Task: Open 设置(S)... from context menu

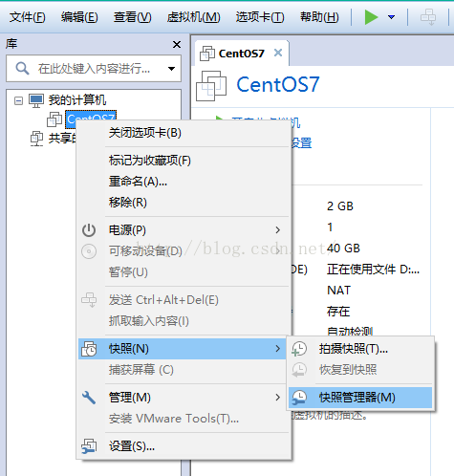Action: pos(184,446)
